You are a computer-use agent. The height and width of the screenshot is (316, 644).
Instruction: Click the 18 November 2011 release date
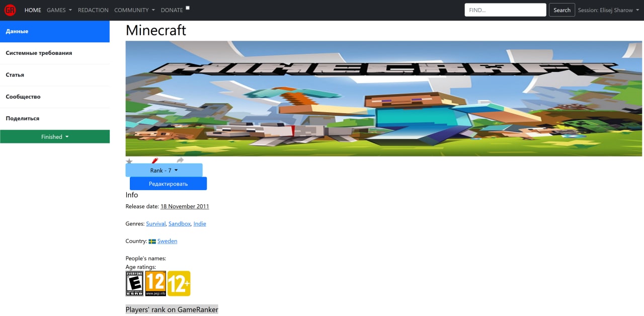pyautogui.click(x=185, y=206)
